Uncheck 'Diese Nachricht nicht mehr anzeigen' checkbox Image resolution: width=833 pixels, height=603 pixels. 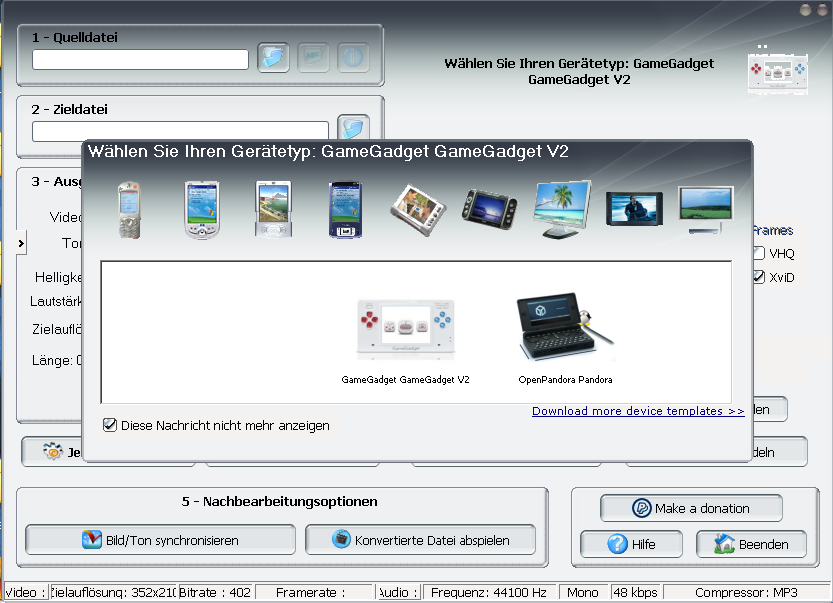click(110, 425)
